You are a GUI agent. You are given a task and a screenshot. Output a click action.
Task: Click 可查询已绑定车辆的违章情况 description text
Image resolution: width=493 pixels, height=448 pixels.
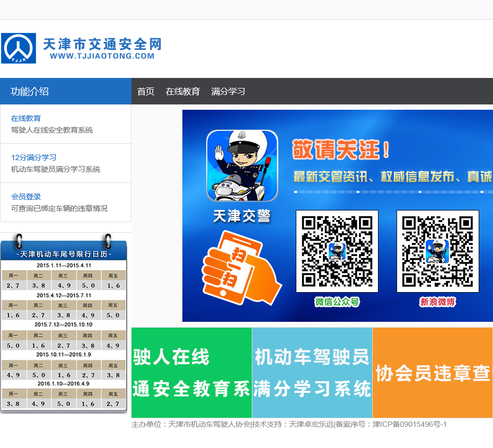tap(59, 208)
